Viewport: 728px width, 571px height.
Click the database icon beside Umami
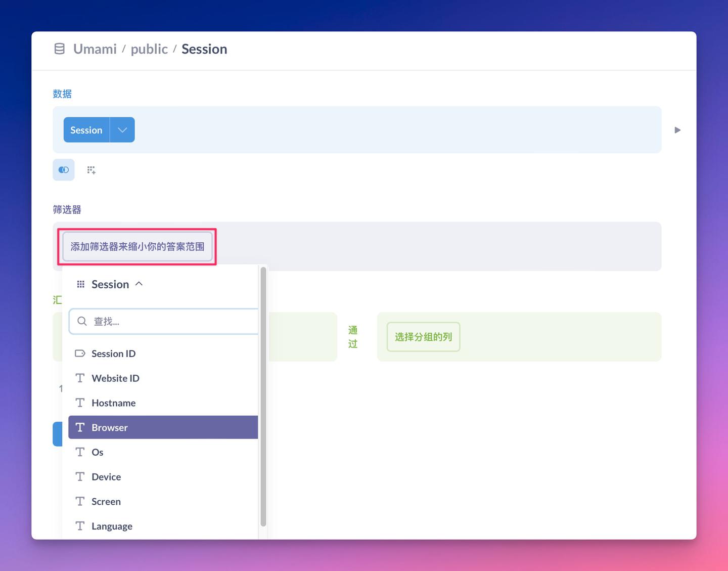coord(60,49)
